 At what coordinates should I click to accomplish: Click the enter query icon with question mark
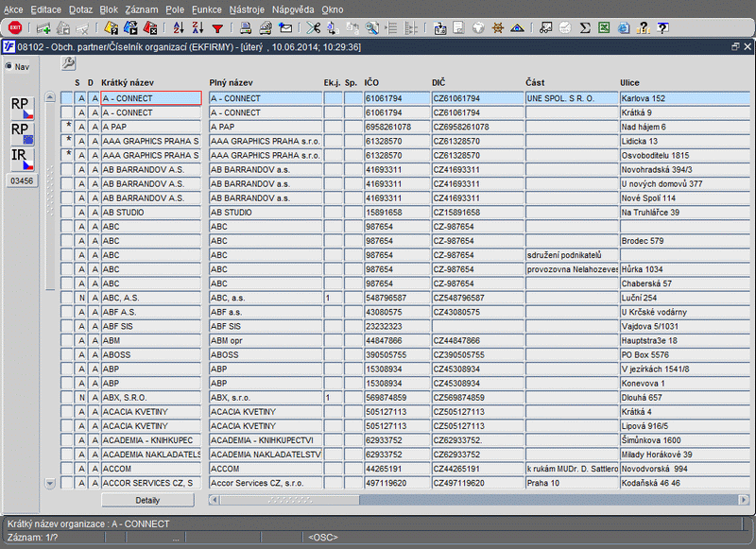pyautogui.click(x=112, y=28)
